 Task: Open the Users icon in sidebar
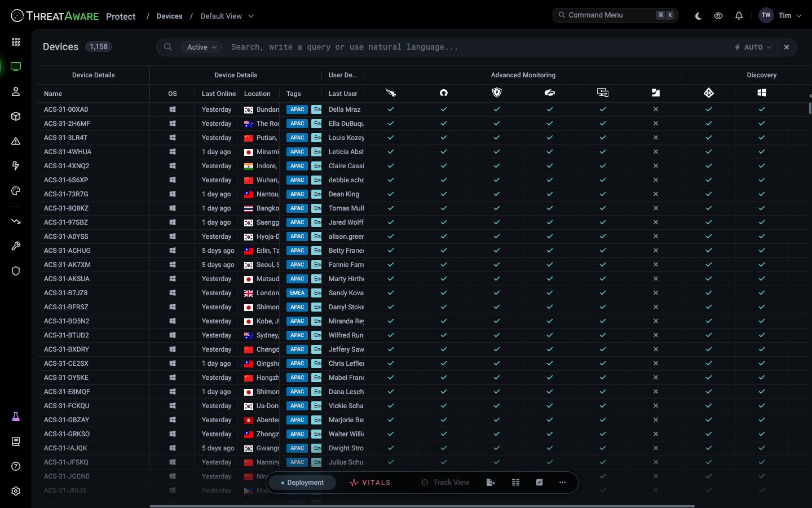(x=16, y=91)
